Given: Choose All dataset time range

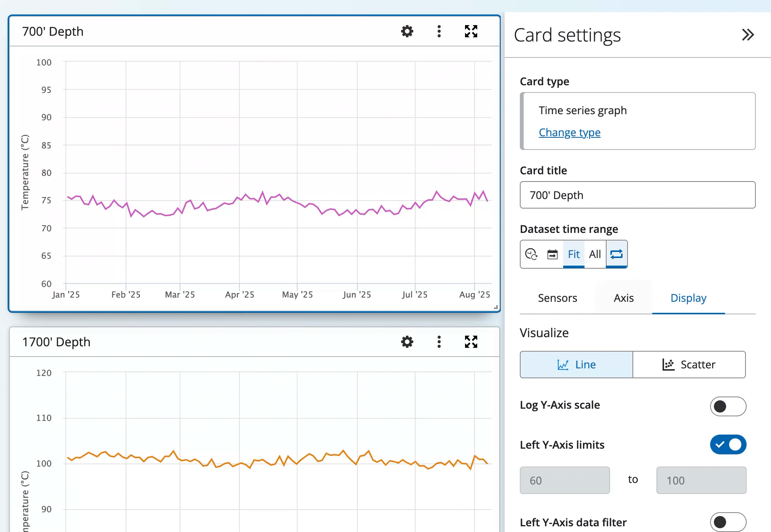Looking at the screenshot, I should (x=595, y=254).
